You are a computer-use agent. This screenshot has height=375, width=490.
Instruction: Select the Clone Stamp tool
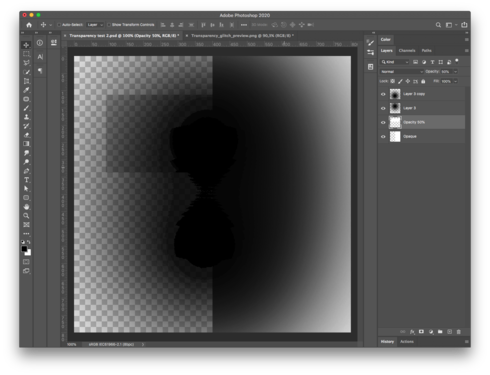click(26, 117)
